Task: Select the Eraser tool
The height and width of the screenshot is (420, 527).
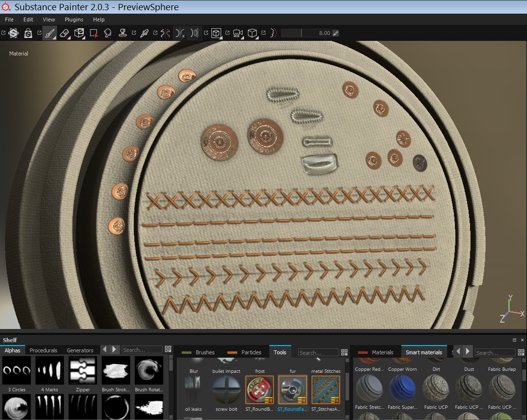Action: [x=64, y=33]
